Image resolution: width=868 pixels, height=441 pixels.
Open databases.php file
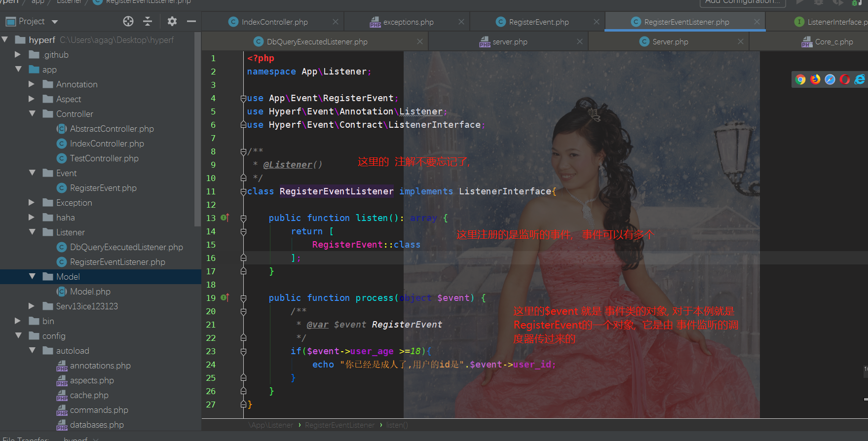97,425
